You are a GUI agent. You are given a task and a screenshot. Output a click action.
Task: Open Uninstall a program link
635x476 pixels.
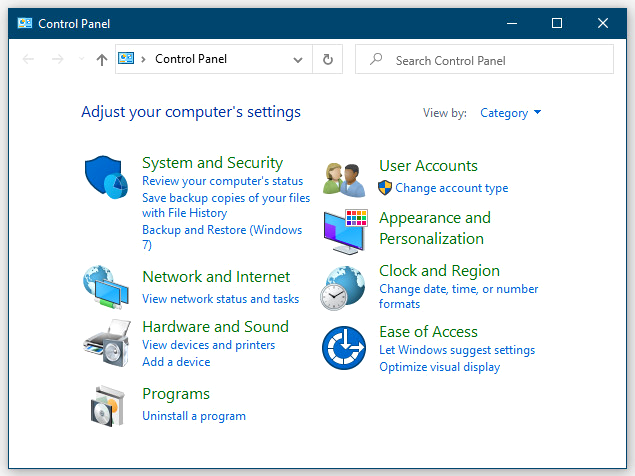(194, 416)
